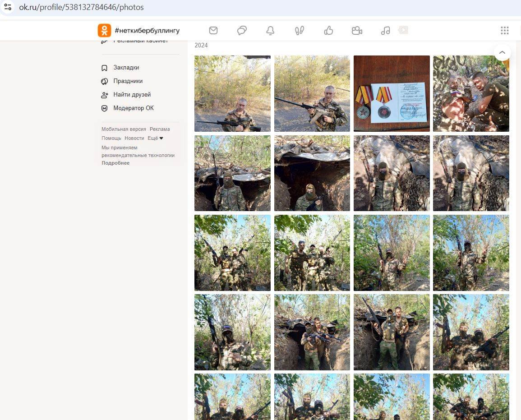Click the #неткибербуллингу header text
Screen dimensions: 521x420
click(147, 31)
